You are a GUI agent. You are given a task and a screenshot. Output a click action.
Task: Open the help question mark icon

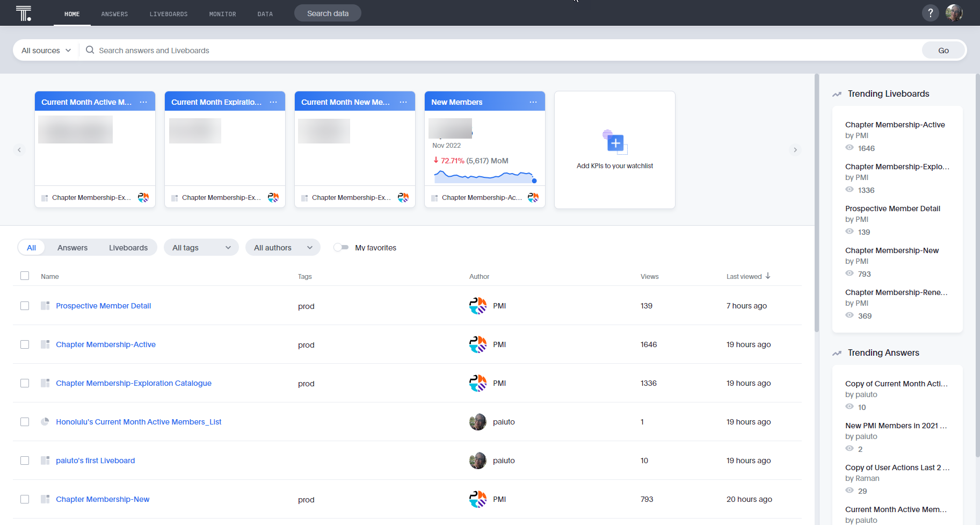point(931,13)
